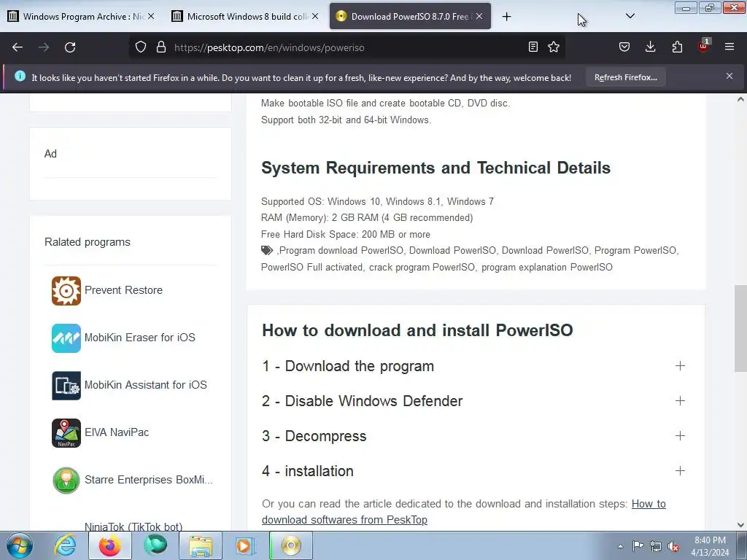Click the site security padlock icon
Image resolution: width=747 pixels, height=560 pixels.
click(x=161, y=47)
